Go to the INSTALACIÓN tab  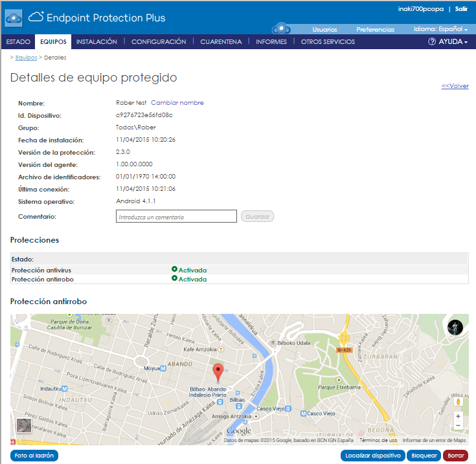(96, 42)
